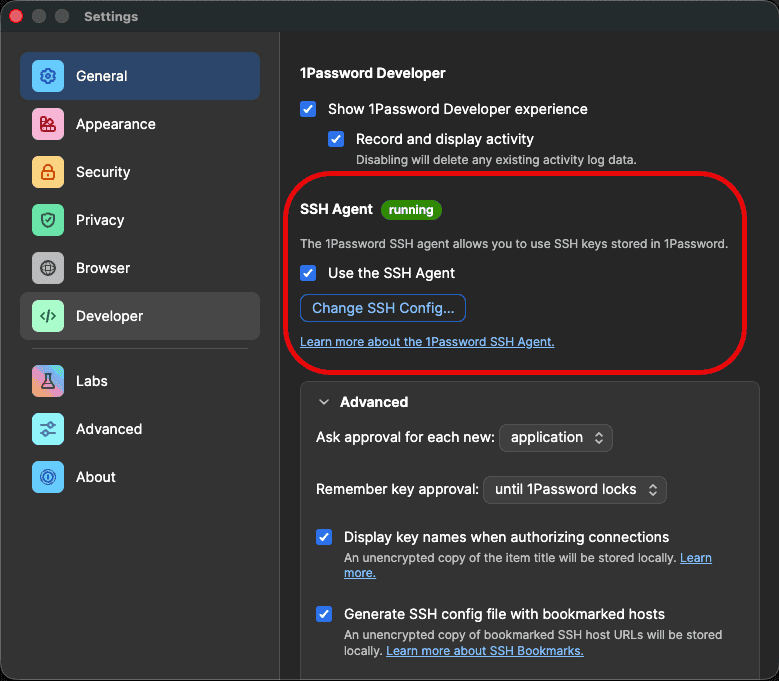Select Browser in the sidebar
The image size is (779, 681).
point(140,268)
